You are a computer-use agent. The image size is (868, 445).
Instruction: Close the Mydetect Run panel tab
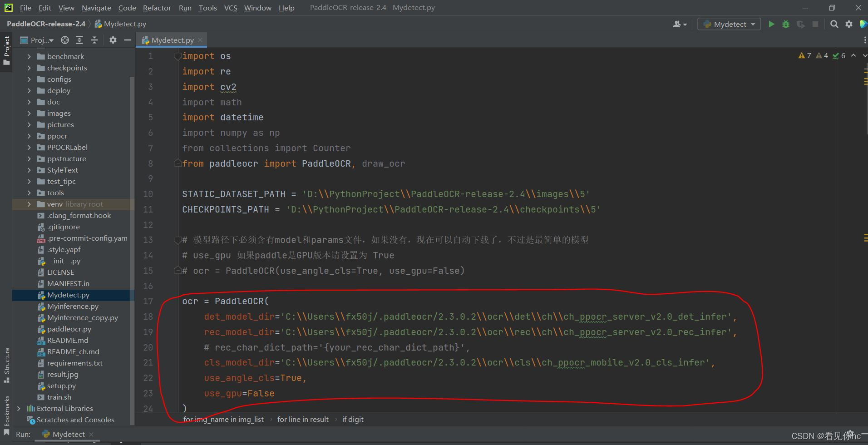(91, 435)
